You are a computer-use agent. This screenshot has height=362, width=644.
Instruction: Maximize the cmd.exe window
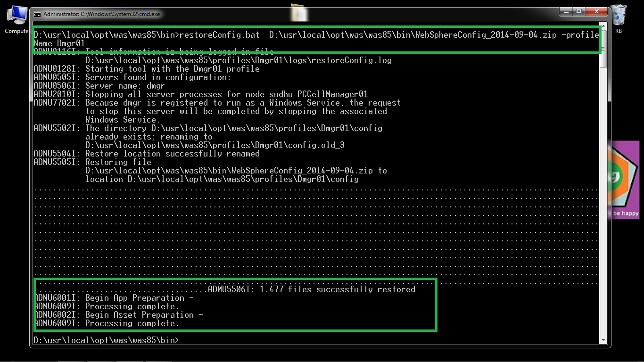(x=579, y=11)
